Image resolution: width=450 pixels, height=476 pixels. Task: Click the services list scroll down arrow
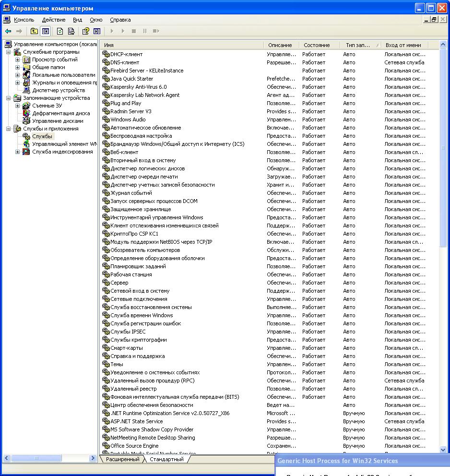coord(443,450)
